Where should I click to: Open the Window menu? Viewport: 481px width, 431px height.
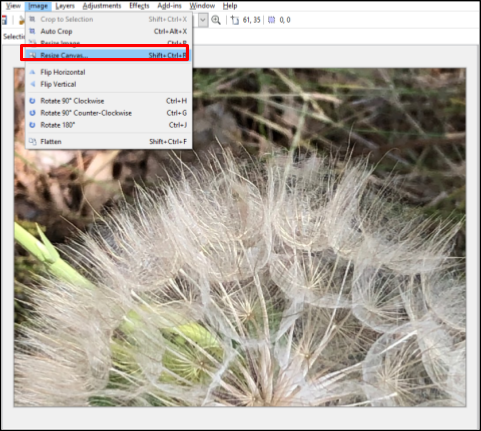tap(202, 6)
